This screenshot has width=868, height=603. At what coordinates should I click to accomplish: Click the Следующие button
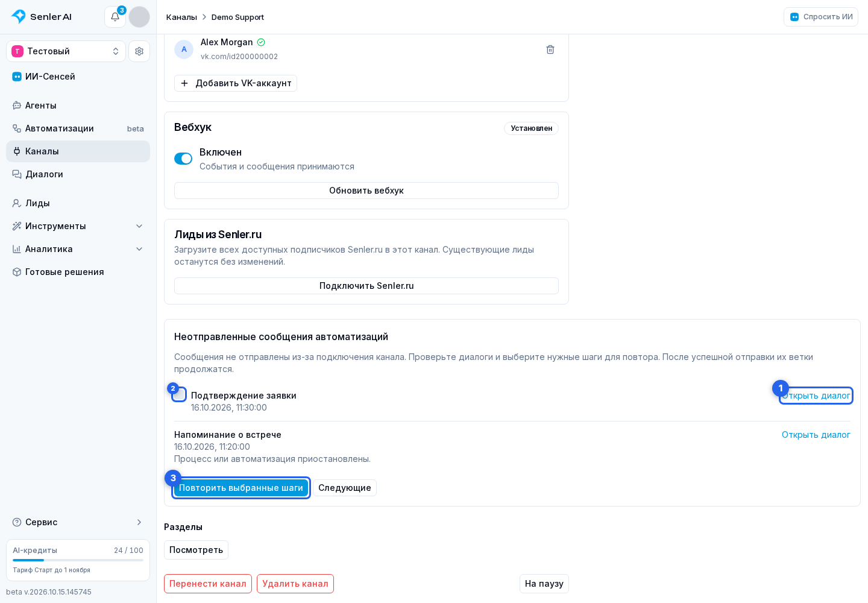[x=345, y=488]
